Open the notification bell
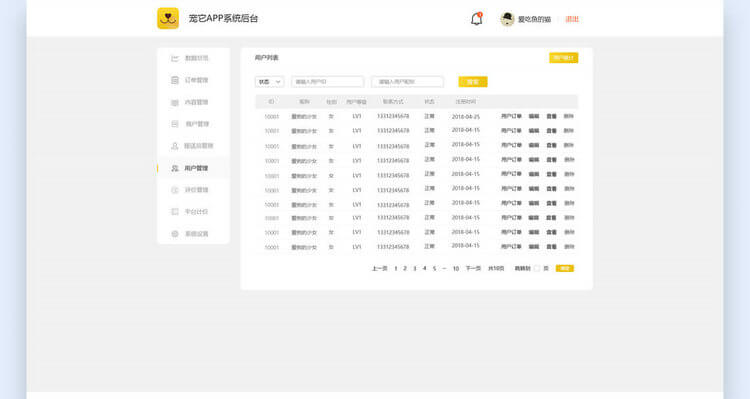750x399 pixels. pyautogui.click(x=476, y=19)
